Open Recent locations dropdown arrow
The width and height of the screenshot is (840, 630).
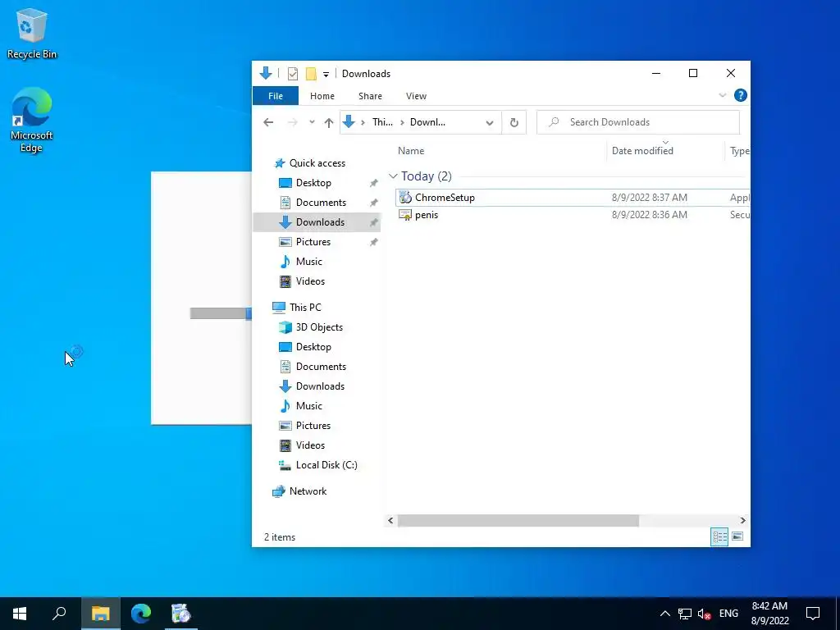click(x=312, y=122)
